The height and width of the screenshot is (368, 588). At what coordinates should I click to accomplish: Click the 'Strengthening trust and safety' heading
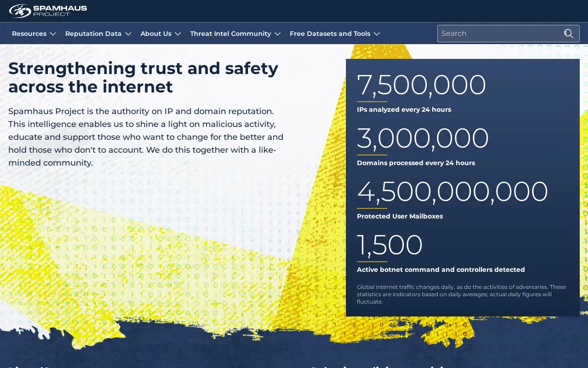tap(143, 77)
